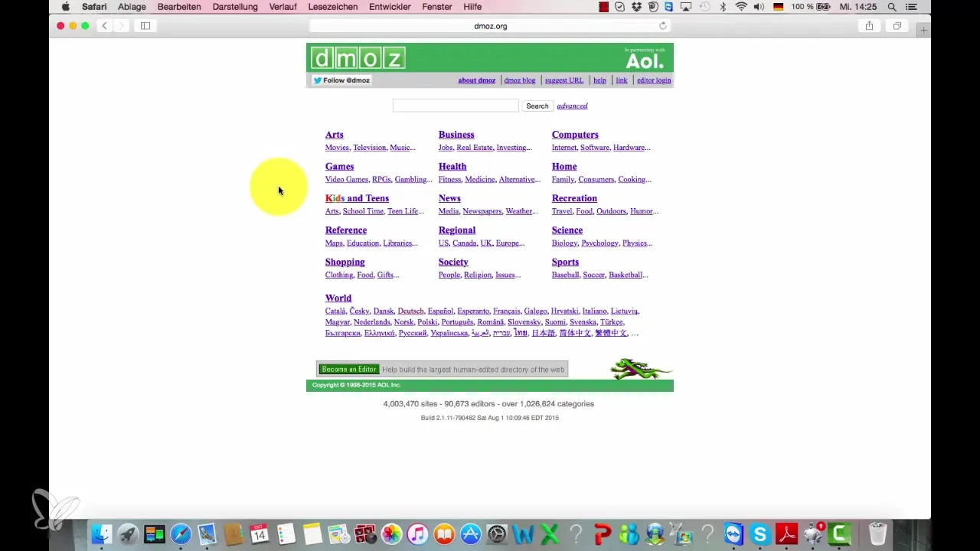980x551 pixels.
Task: Open App Store in the Dock
Action: point(471,533)
